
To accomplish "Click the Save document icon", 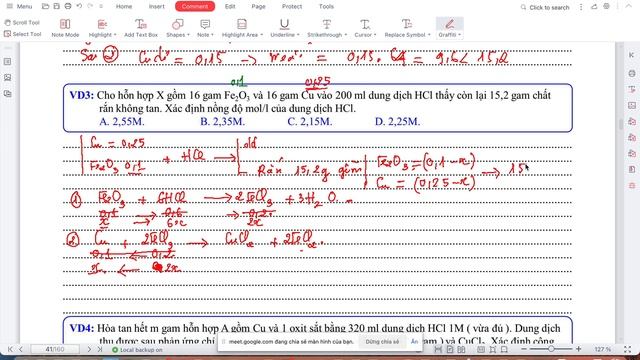I will click(x=57, y=7).
